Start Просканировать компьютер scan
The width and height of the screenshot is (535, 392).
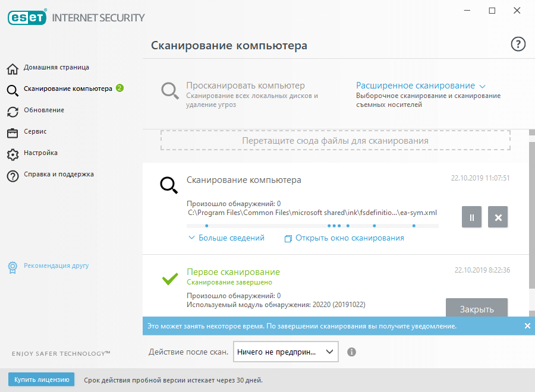click(246, 86)
